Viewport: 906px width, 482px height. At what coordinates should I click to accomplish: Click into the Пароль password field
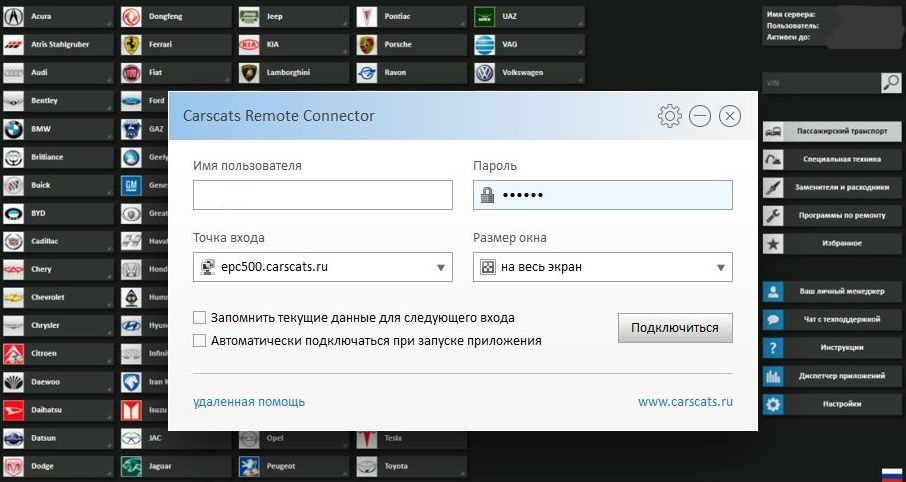(603, 195)
